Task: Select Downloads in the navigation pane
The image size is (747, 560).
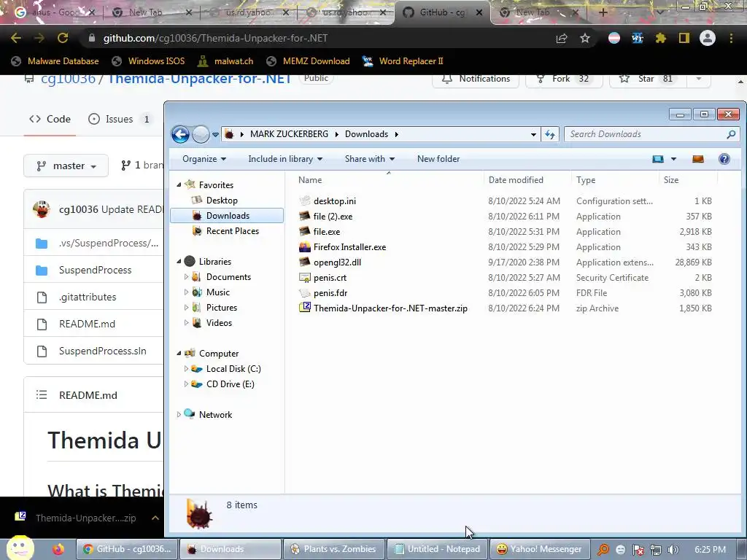Action: pyautogui.click(x=227, y=216)
